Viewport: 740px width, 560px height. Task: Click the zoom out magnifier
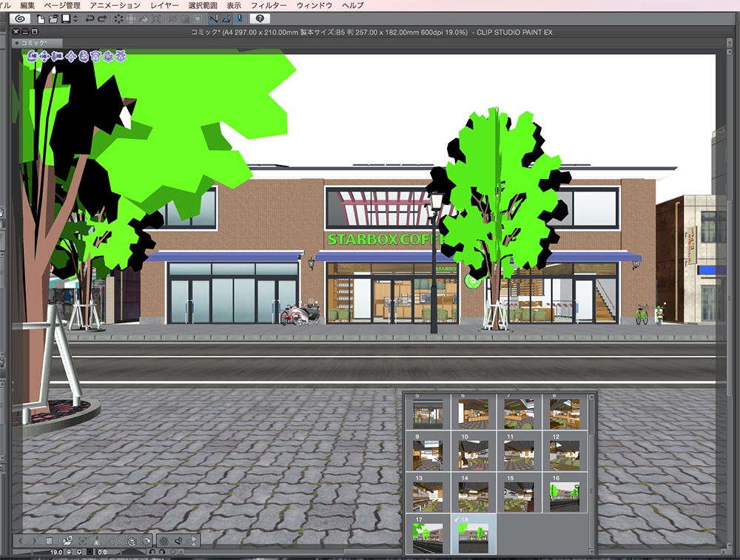pyautogui.click(x=69, y=552)
